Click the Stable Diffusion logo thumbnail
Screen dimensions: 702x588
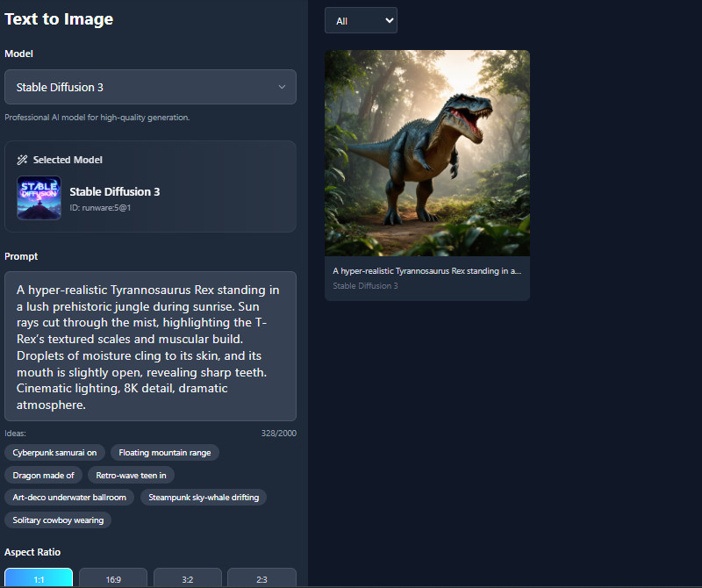[39, 198]
